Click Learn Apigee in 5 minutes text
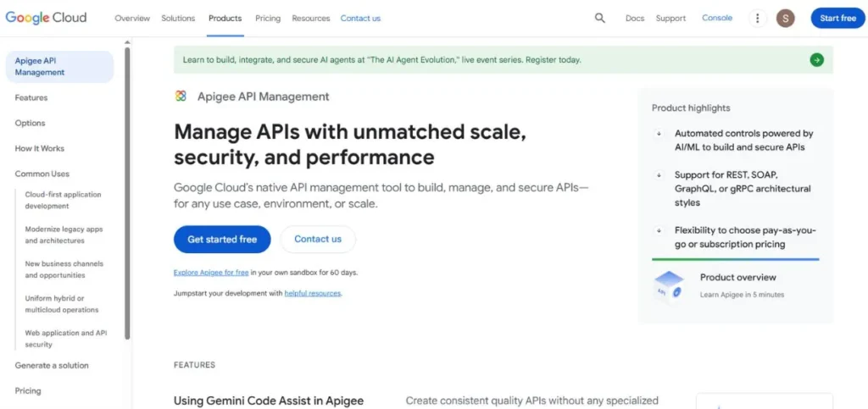 point(742,295)
